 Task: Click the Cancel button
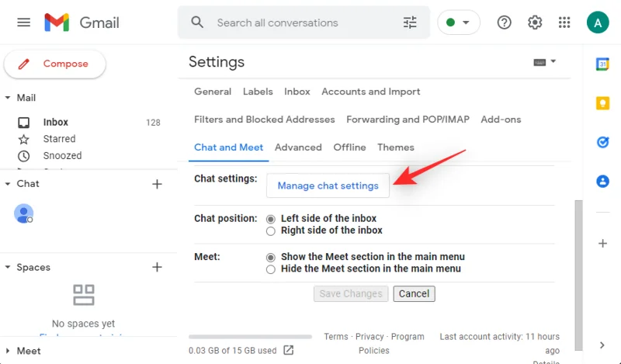(414, 293)
